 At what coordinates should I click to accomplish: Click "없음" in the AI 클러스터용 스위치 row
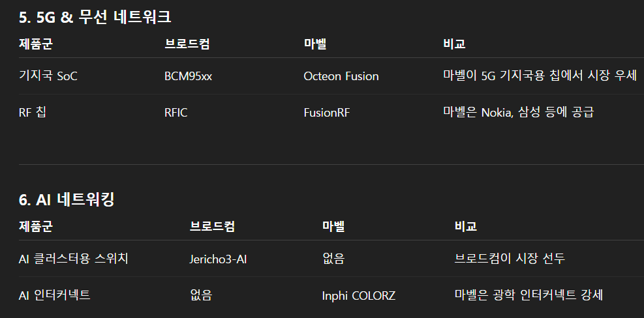(333, 259)
